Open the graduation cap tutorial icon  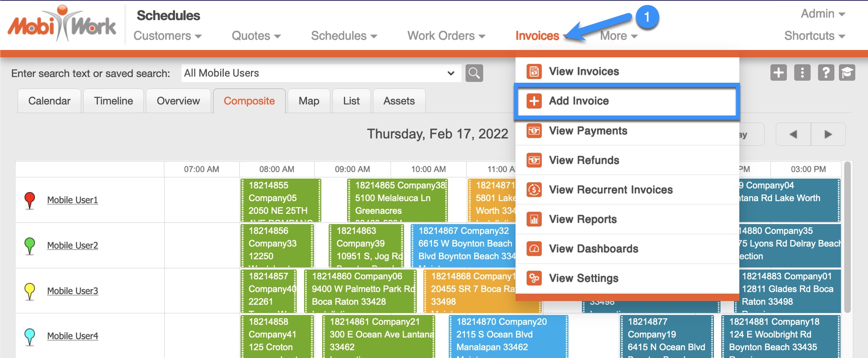click(847, 73)
